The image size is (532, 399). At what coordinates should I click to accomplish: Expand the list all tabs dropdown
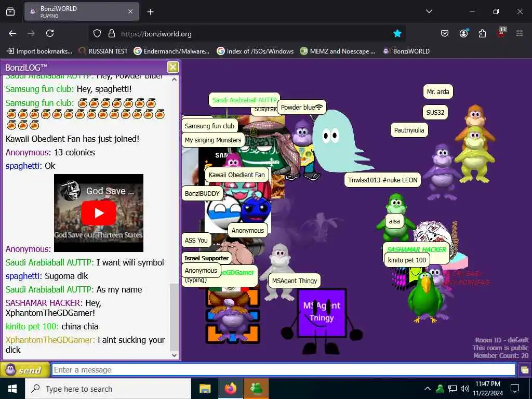(x=429, y=11)
